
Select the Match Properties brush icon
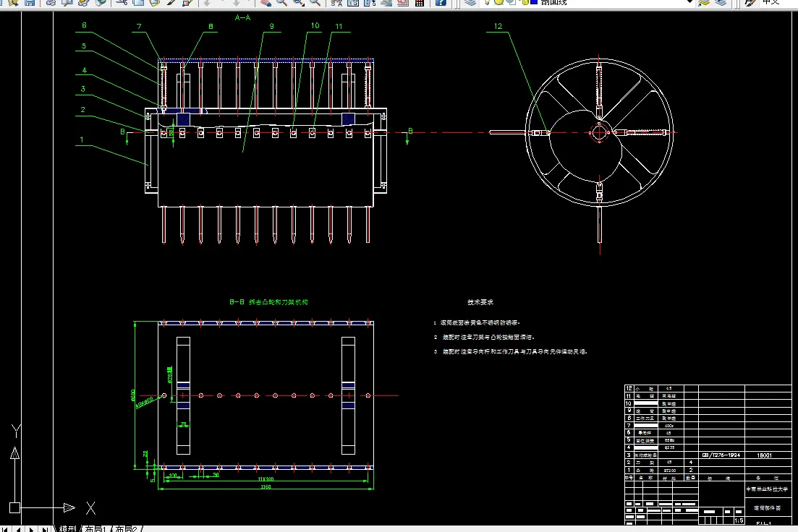(171, 3)
